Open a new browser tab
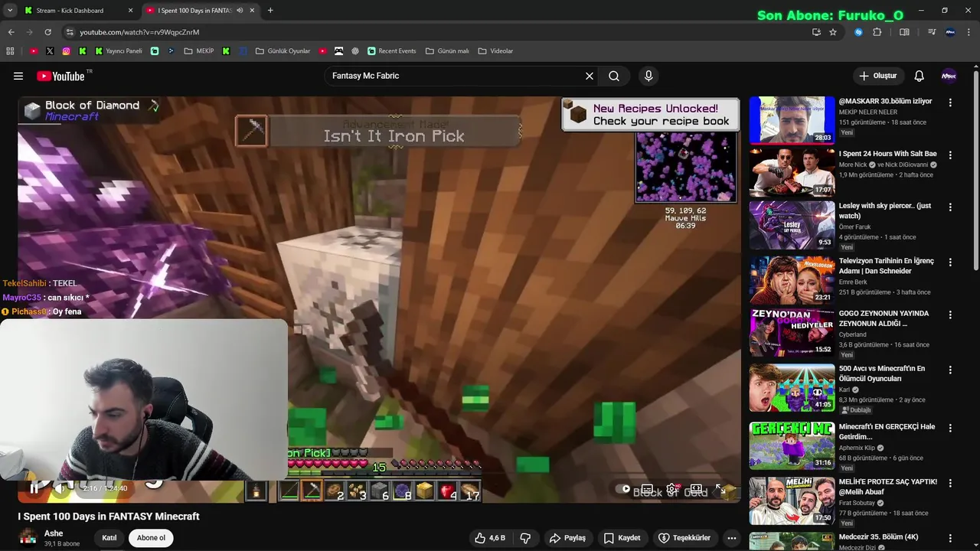The height and width of the screenshot is (551, 980). point(270,11)
